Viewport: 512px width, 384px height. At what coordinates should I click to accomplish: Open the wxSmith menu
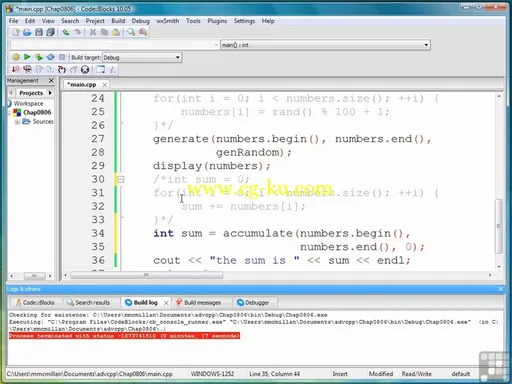click(167, 21)
